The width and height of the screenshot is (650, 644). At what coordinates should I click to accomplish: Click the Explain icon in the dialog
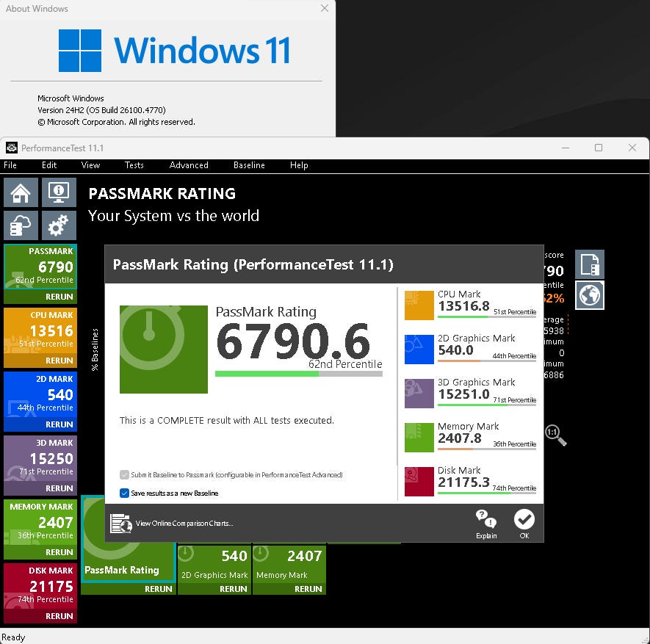coord(485,524)
